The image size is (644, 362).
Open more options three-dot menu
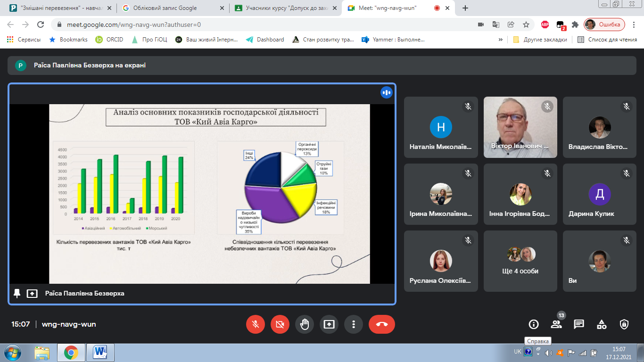coord(354,324)
